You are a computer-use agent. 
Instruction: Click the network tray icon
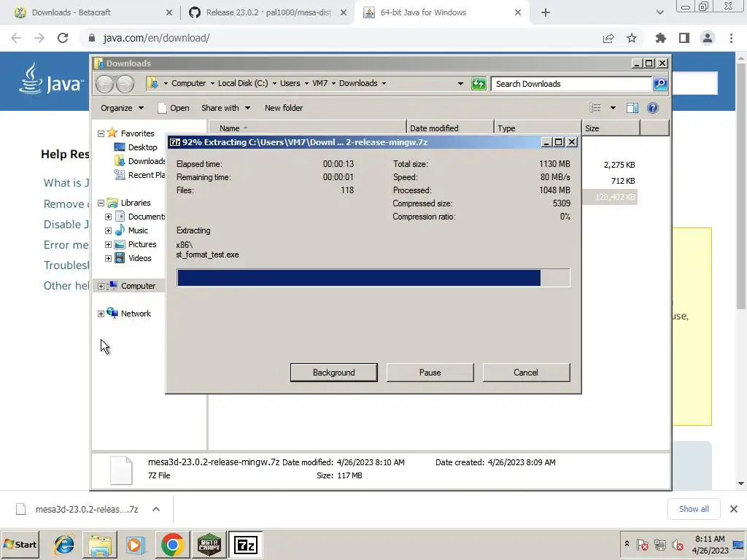coord(659,545)
